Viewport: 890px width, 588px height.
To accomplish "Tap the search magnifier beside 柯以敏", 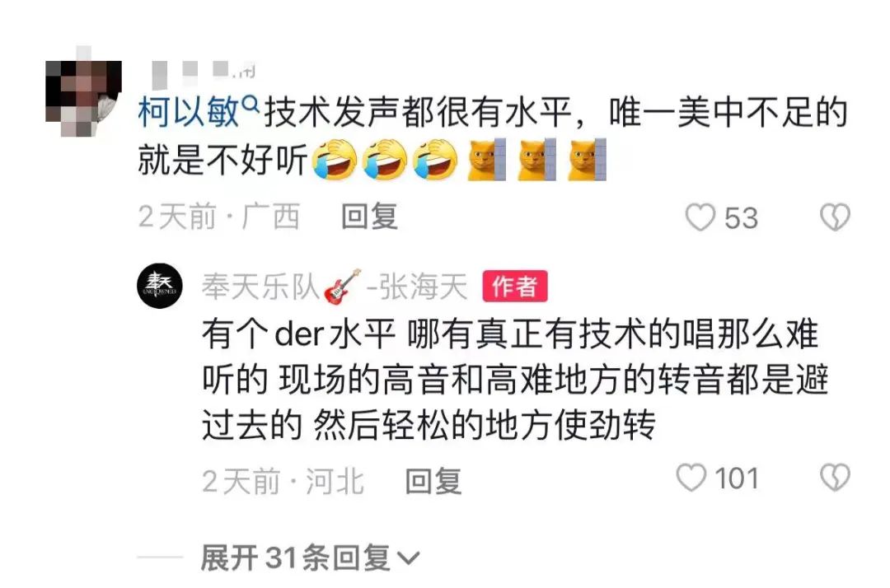I will point(251,105).
